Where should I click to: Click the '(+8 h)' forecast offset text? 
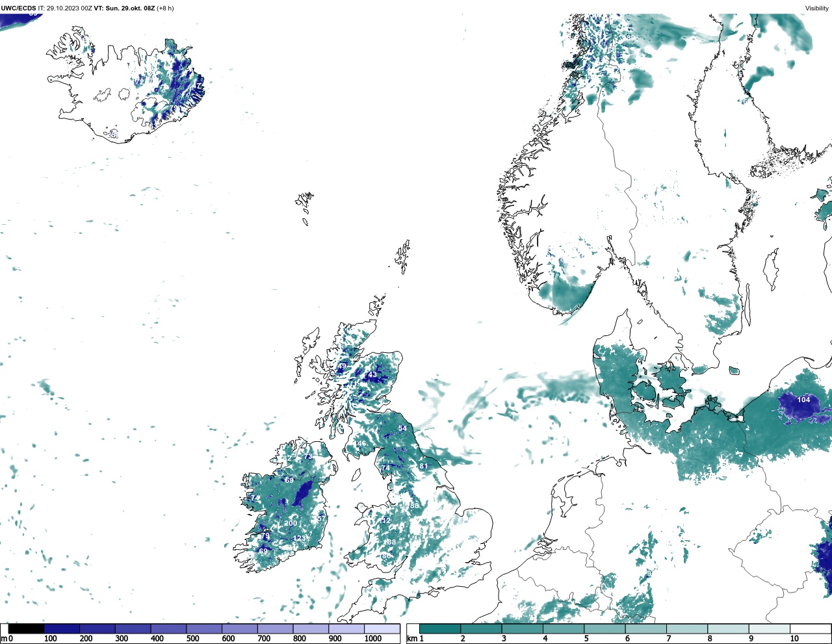[x=165, y=8]
